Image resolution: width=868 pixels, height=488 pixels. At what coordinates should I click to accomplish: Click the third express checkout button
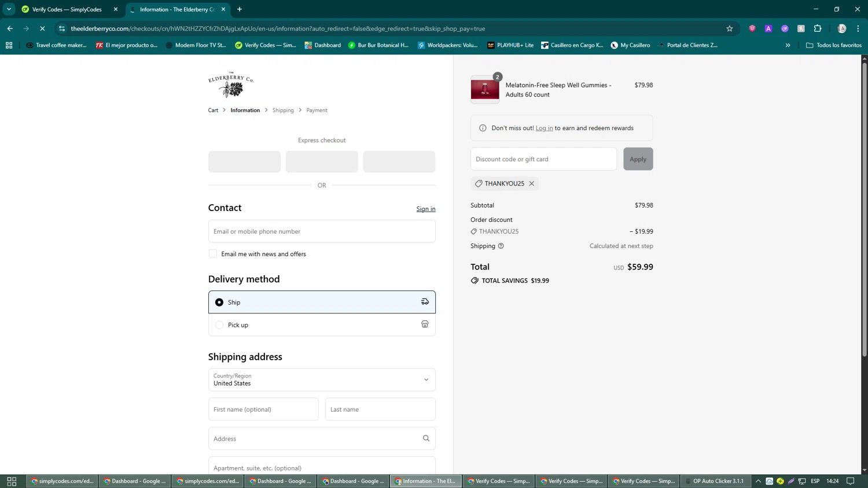point(399,161)
